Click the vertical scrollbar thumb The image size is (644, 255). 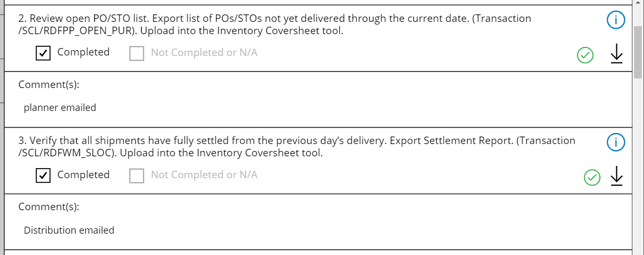click(638, 51)
